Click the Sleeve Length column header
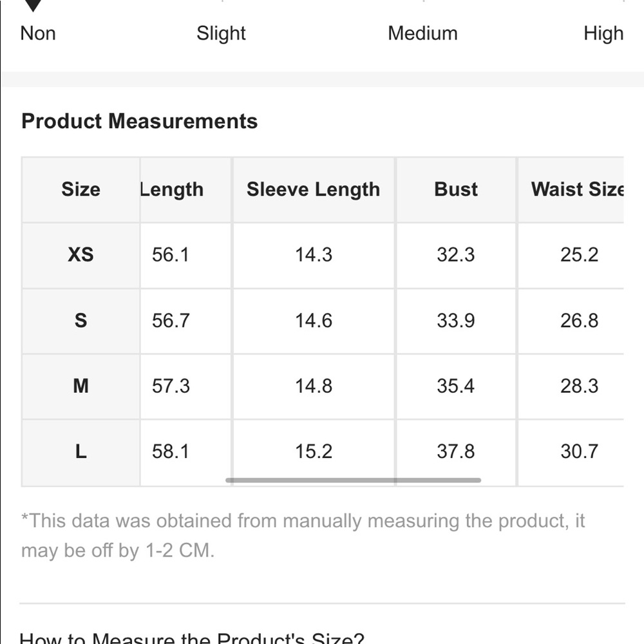644x644 pixels. point(314,189)
